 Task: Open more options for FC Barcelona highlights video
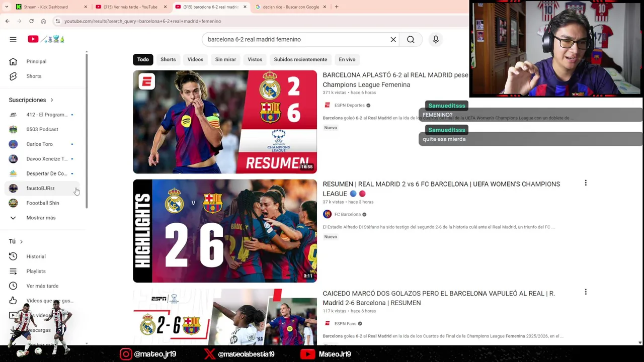click(586, 183)
